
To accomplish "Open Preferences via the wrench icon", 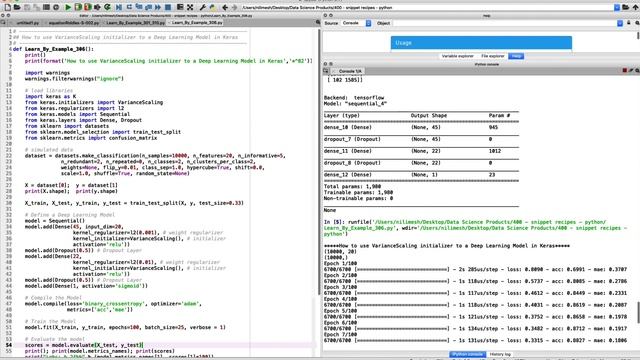I will 202,7.
